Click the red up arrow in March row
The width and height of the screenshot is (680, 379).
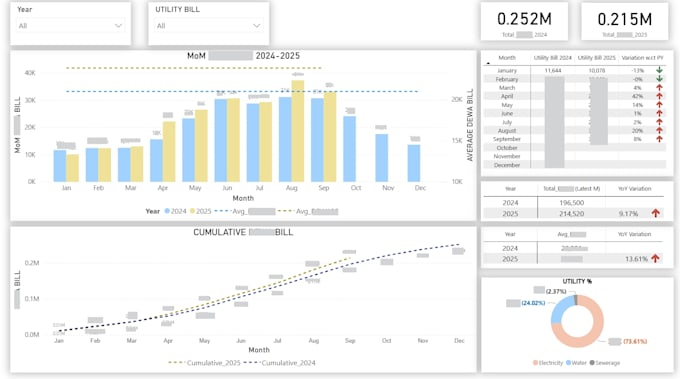point(659,88)
